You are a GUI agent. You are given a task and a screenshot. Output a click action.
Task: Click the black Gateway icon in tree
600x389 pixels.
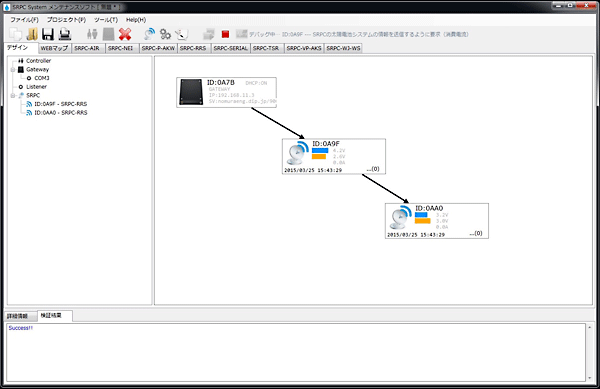(x=21, y=70)
